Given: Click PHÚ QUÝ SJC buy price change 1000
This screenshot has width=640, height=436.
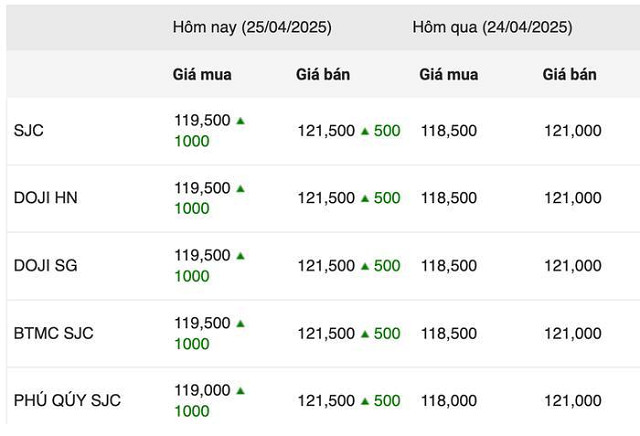Looking at the screenshot, I should [x=192, y=412].
